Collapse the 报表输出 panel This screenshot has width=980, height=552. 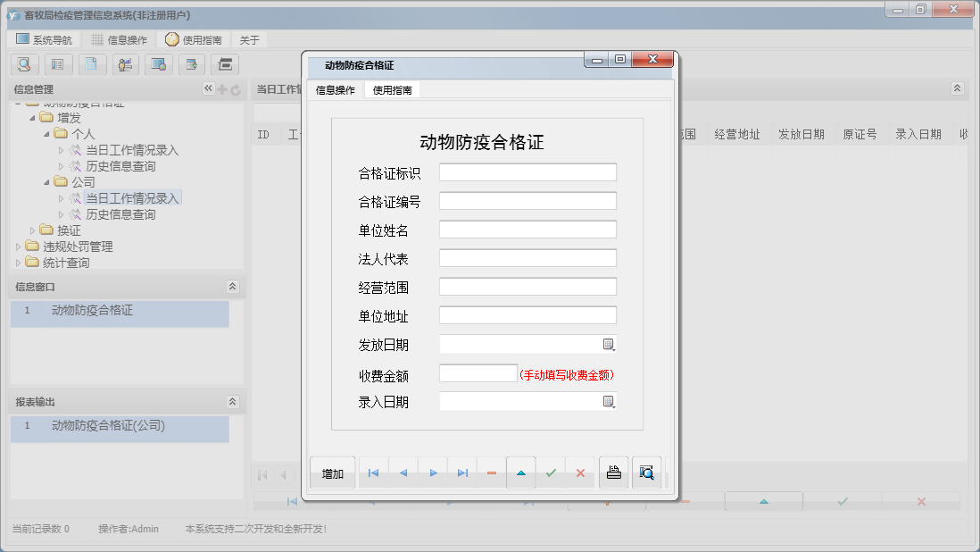pos(231,402)
